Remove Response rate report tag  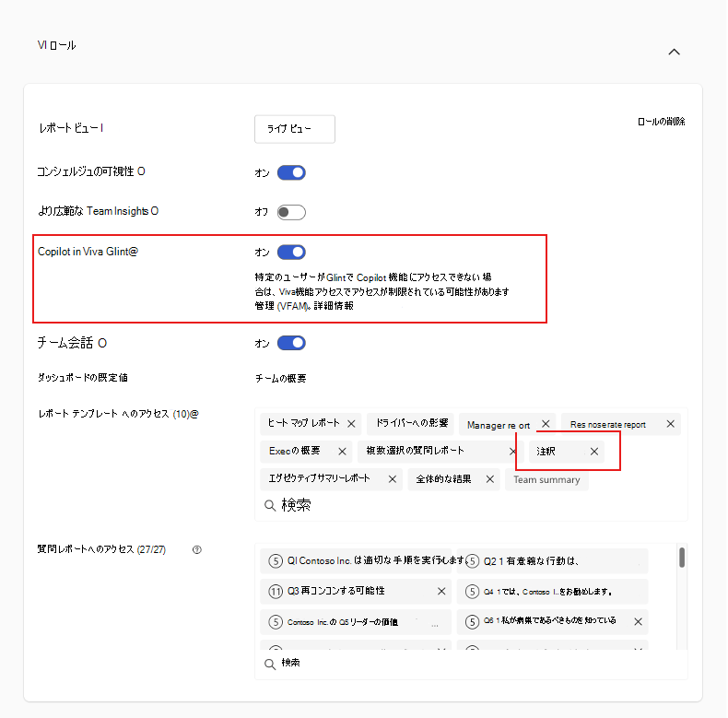671,424
